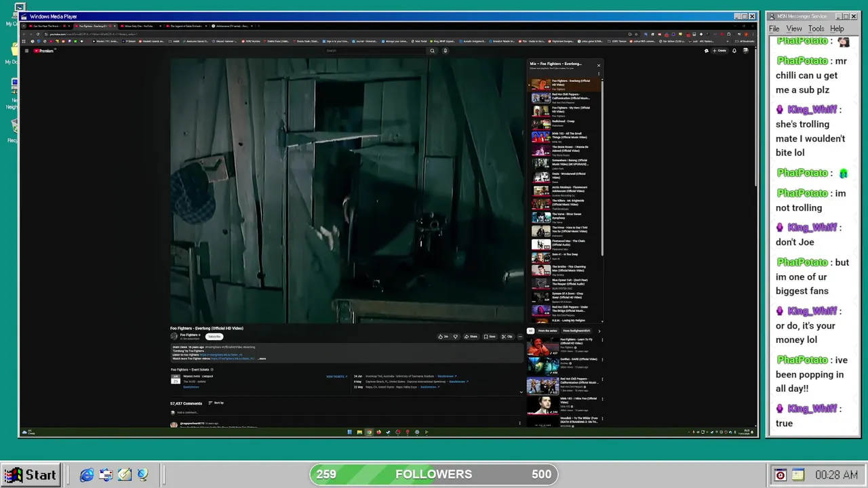This screenshot has height=488, width=868.
Task: Play blink-182 - All The Small Things
Action: point(564,138)
